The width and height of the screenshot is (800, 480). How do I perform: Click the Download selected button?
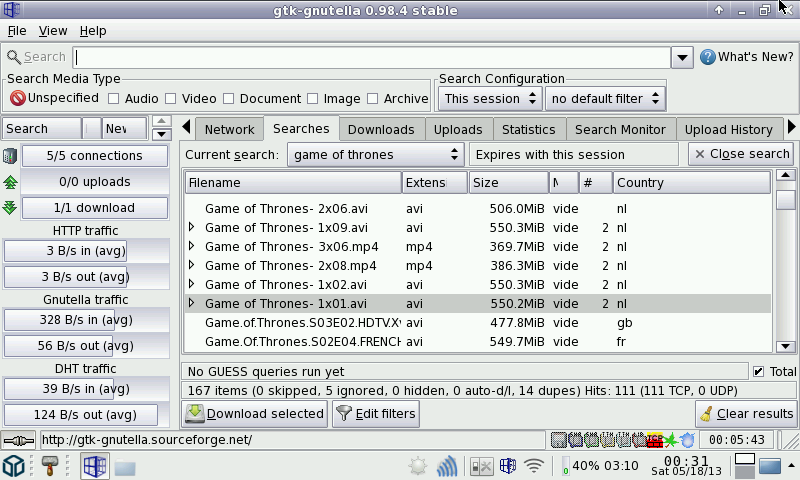click(255, 414)
